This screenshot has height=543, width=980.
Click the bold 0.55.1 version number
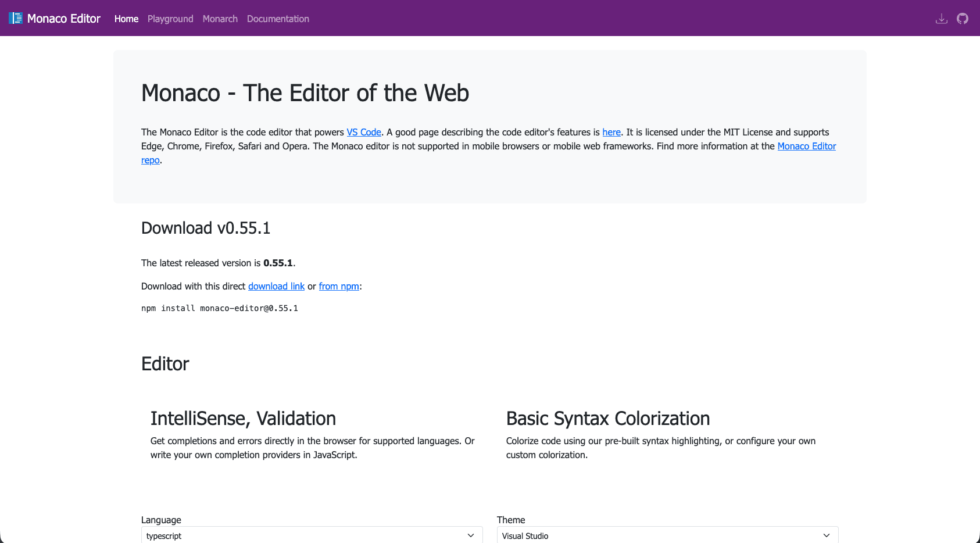(x=278, y=263)
